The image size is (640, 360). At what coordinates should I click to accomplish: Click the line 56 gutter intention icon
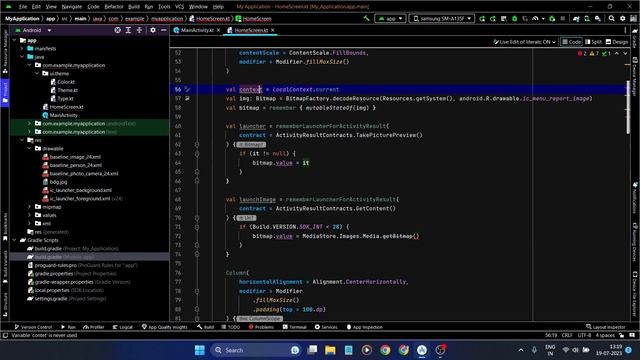pyautogui.click(x=187, y=89)
